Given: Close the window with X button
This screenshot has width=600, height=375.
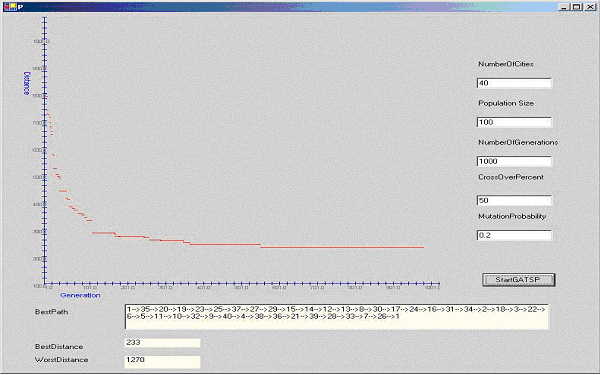Looking at the screenshot, I should click(590, 7).
